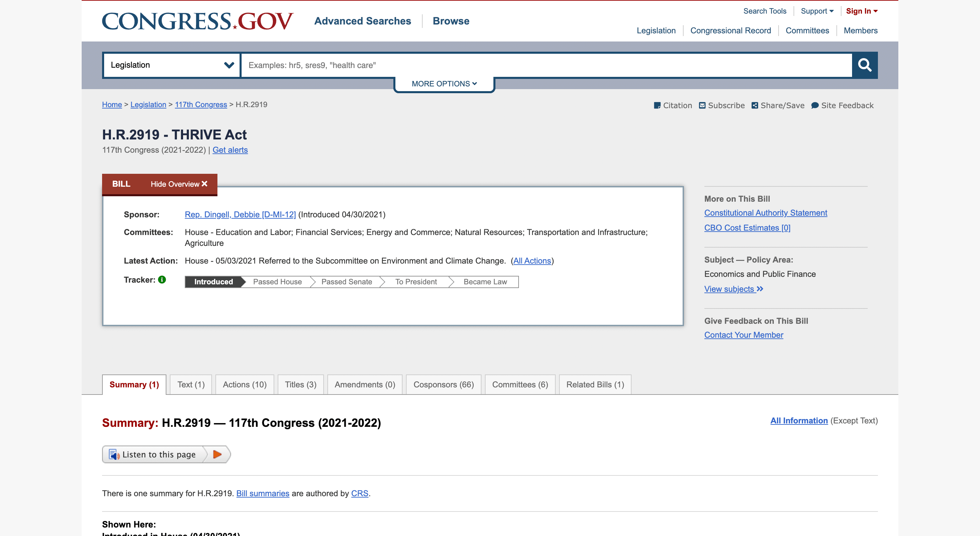Click the magnifier search button
This screenshot has height=536, width=980.
[x=864, y=65]
